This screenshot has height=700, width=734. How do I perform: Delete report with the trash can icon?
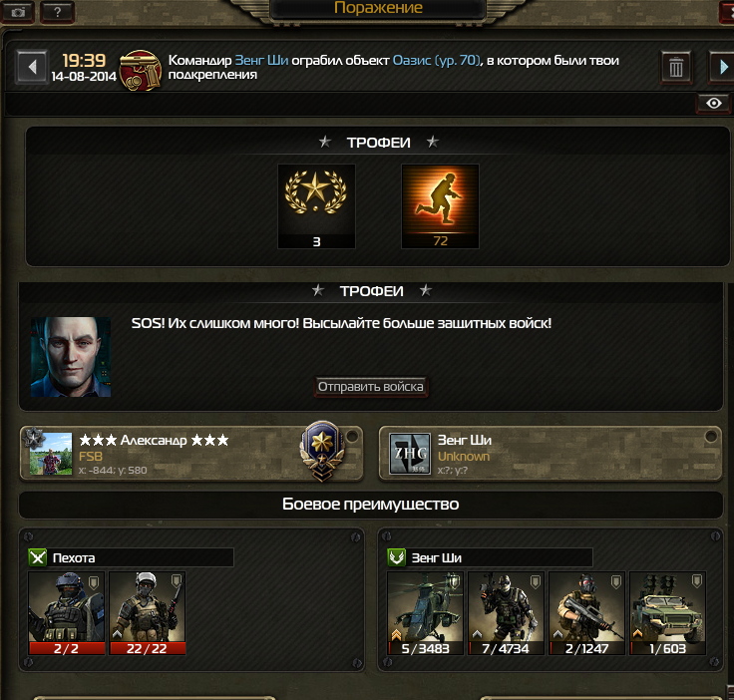[676, 68]
